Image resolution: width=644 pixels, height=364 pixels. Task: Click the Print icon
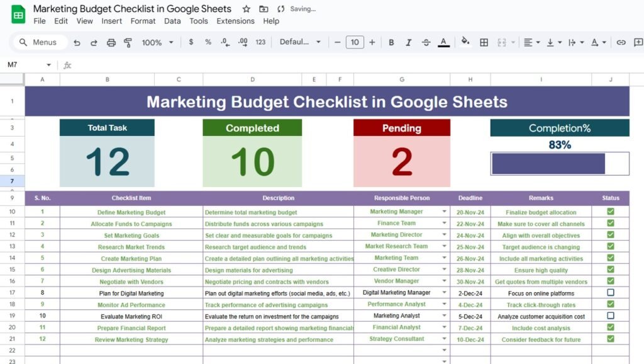pos(112,42)
